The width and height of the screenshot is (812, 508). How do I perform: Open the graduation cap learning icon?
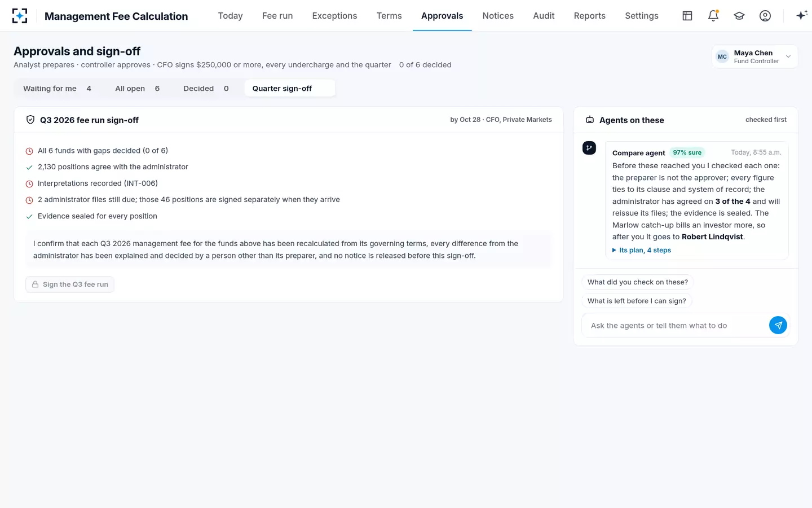(739, 16)
